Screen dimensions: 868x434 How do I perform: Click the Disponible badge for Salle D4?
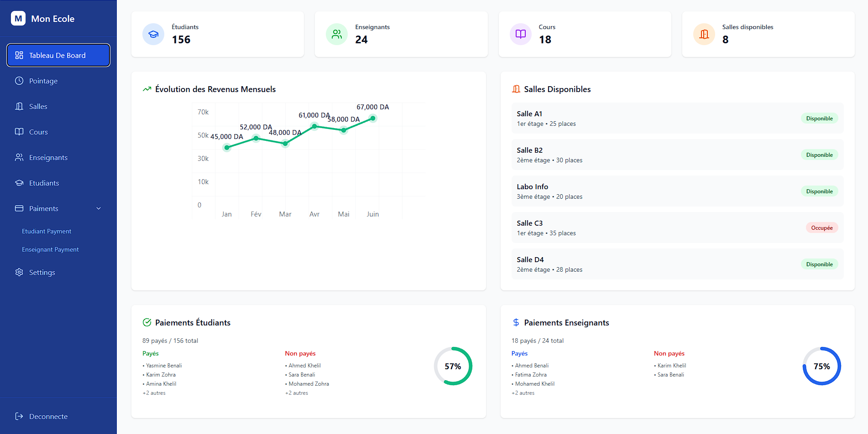pyautogui.click(x=819, y=264)
